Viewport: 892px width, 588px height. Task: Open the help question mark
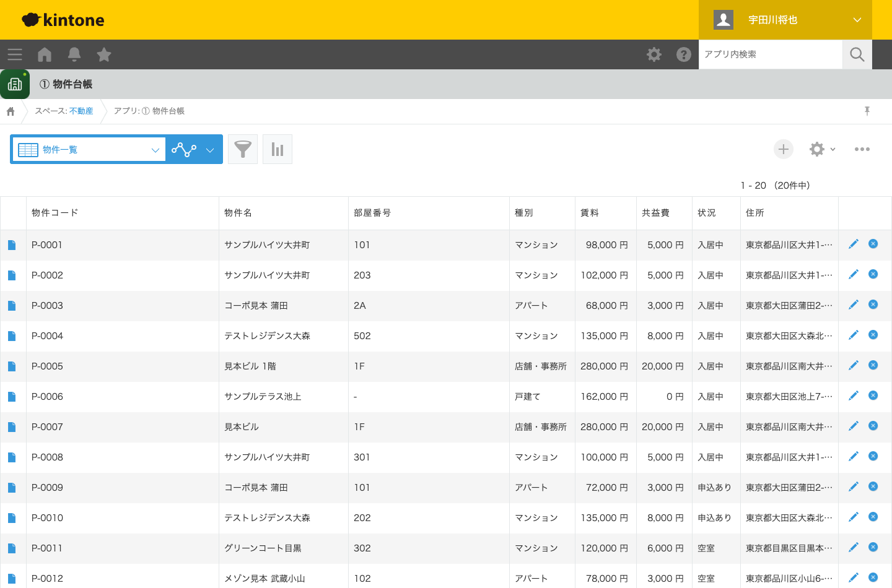pyautogui.click(x=684, y=54)
